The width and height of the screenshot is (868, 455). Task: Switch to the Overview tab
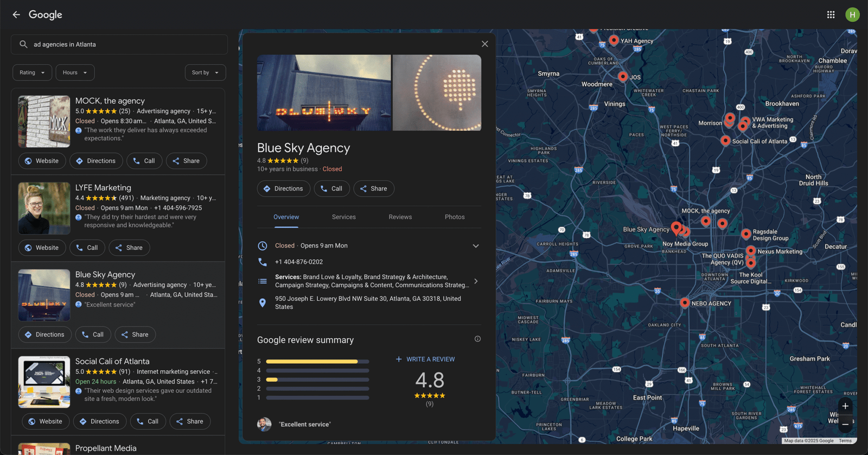coord(286,217)
